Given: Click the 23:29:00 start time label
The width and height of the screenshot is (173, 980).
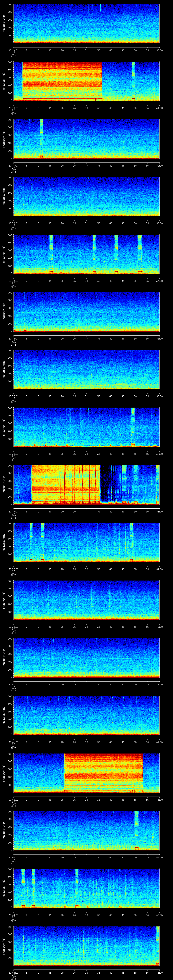Looking at the screenshot, I should coord(13,50).
